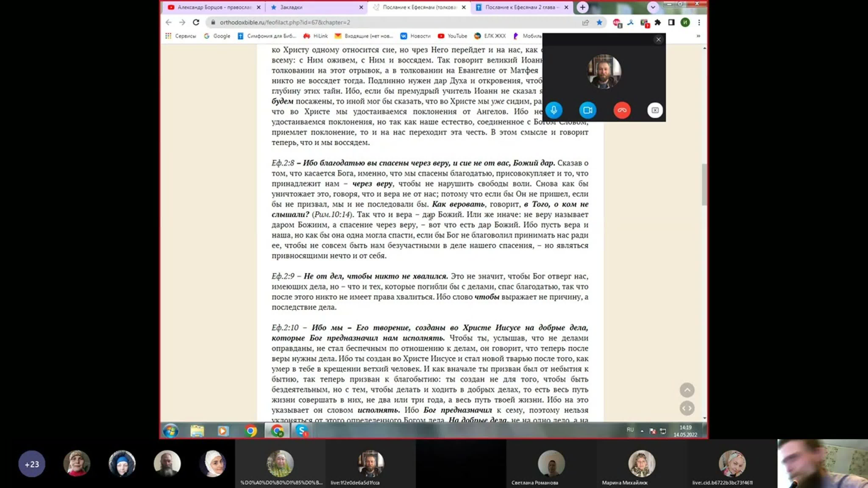
Task: Open Windows Explorer from the taskbar
Action: (x=197, y=431)
